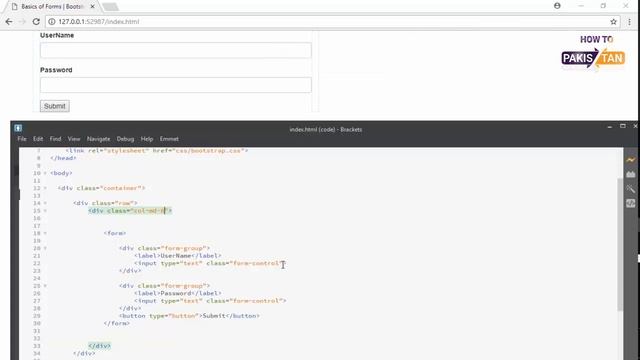This screenshot has width=640, height=360.
Task: Click the Submit button code on line 29
Action: coord(189,316)
